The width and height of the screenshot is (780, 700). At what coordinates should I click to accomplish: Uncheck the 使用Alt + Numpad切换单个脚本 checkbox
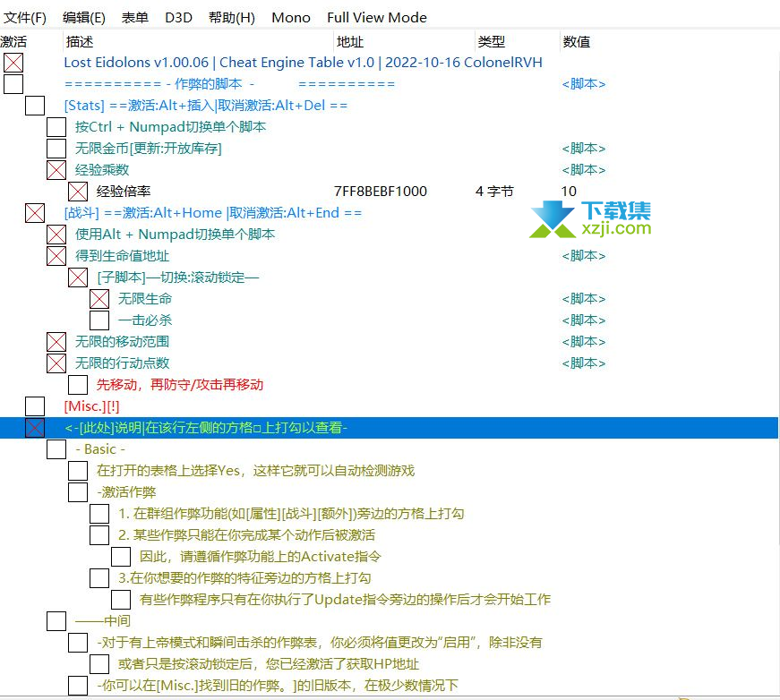tap(56, 235)
